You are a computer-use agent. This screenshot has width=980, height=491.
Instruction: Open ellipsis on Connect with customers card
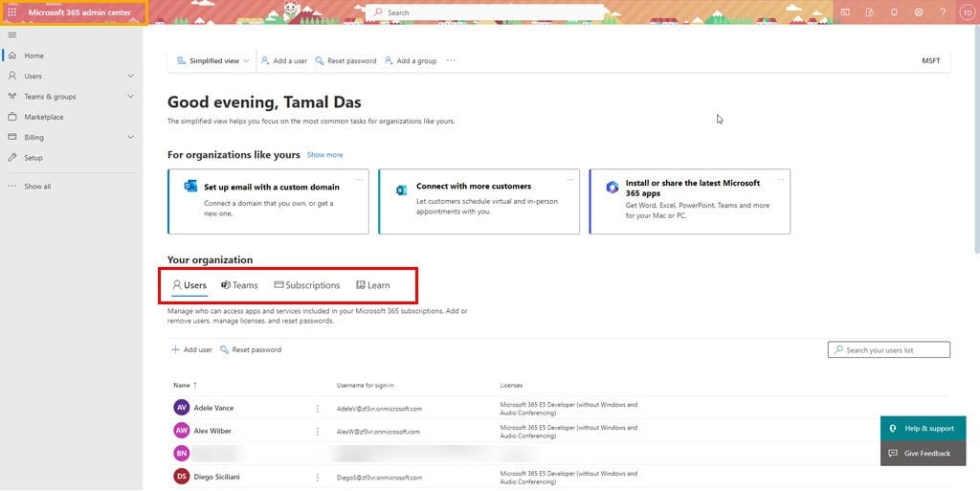569,179
